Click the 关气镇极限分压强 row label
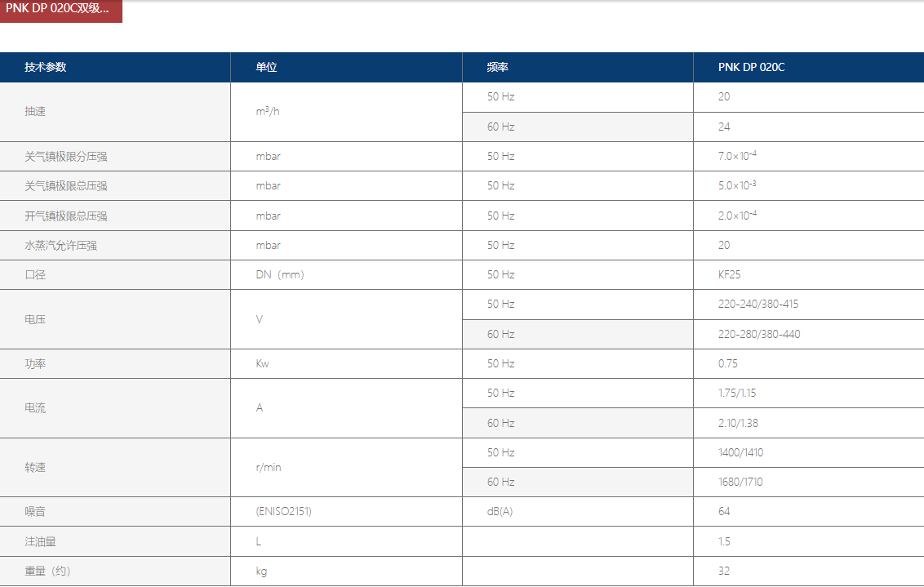 (66, 157)
